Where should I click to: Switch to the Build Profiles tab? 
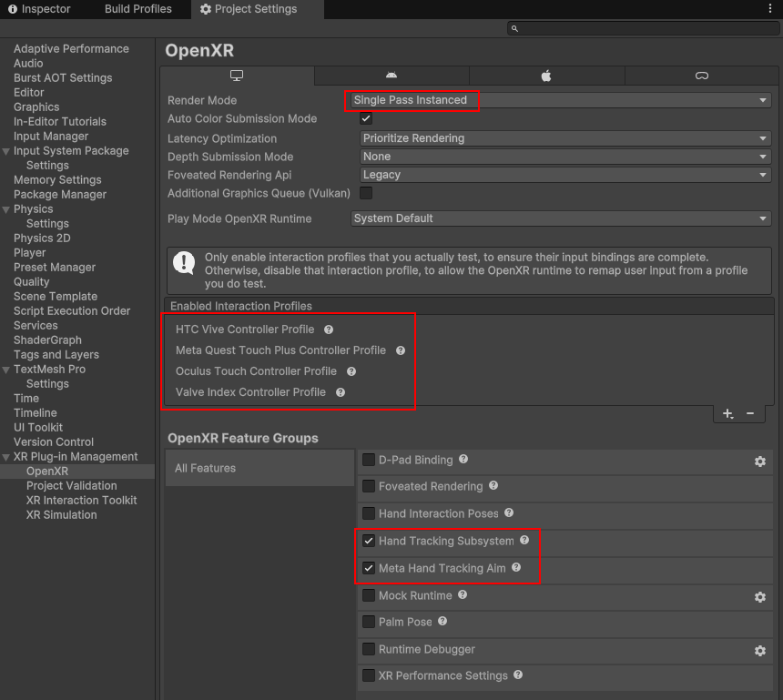pyautogui.click(x=137, y=9)
